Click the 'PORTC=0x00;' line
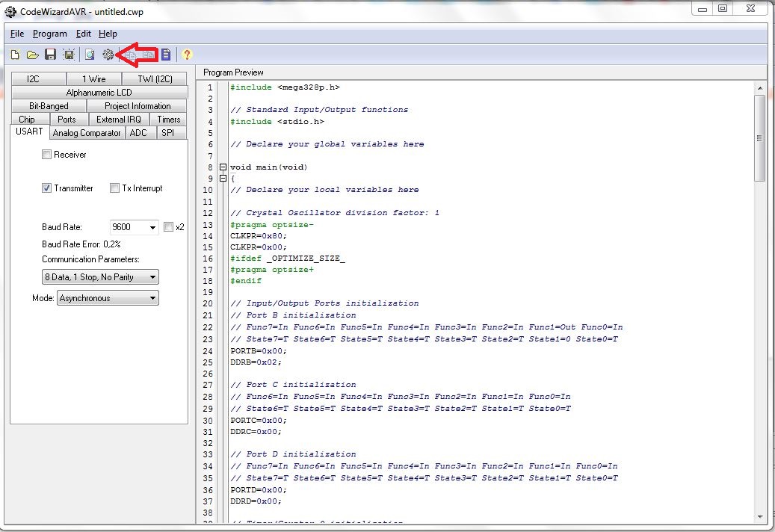The height and width of the screenshot is (532, 775). (x=259, y=421)
